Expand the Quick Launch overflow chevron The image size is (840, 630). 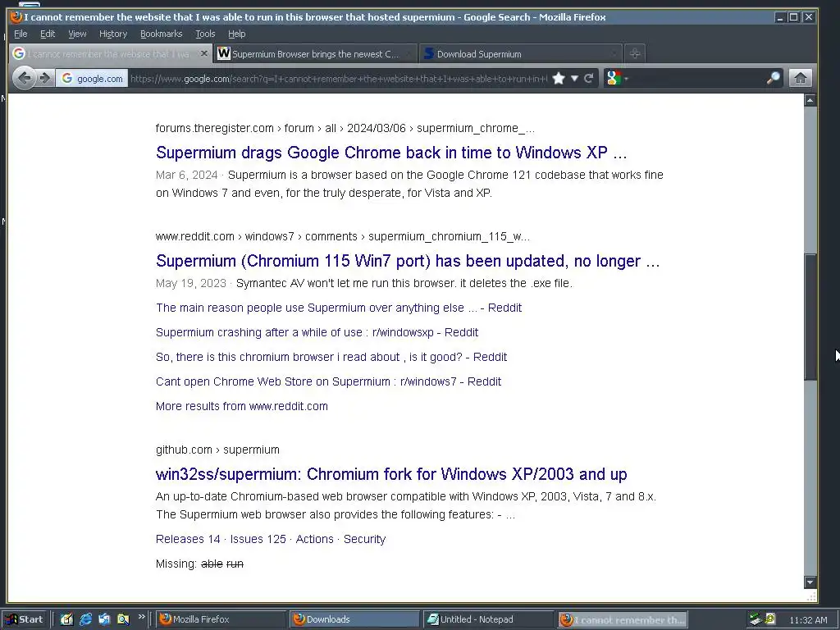[x=141, y=617]
